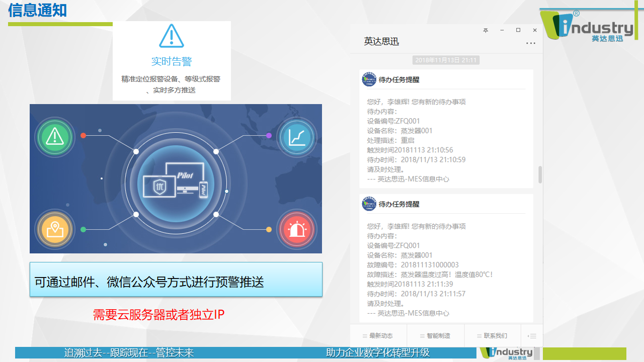
Task: Click 故障编号: 201811131000003
Action: 413,265
